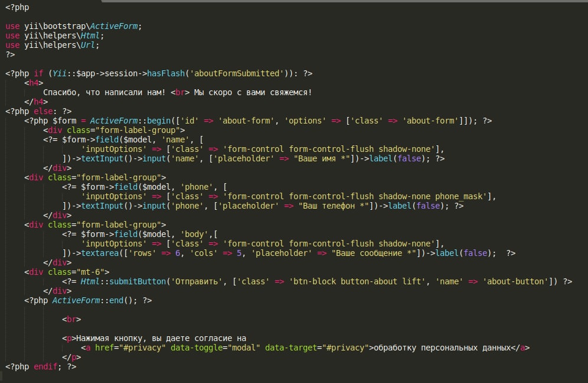Image resolution: width=588 pixels, height=383 pixels.
Task: Click the "Ваше сообщение *" placeholder string
Action: (374, 253)
